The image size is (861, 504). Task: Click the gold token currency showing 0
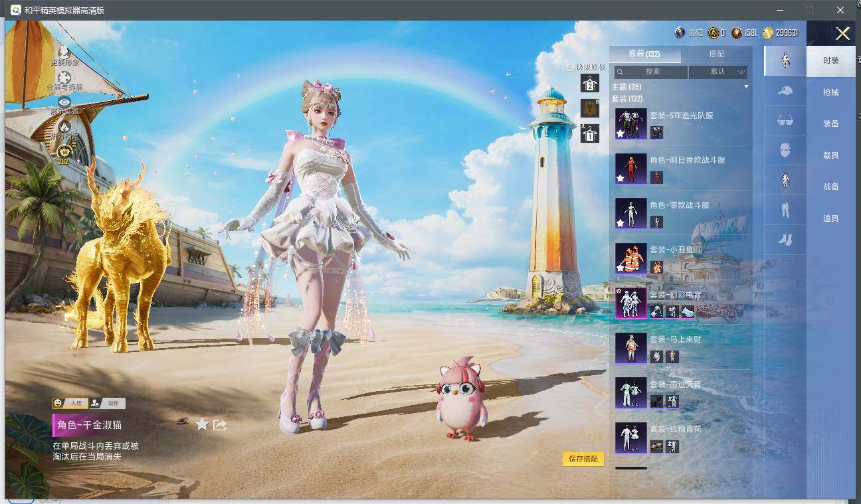click(x=716, y=33)
